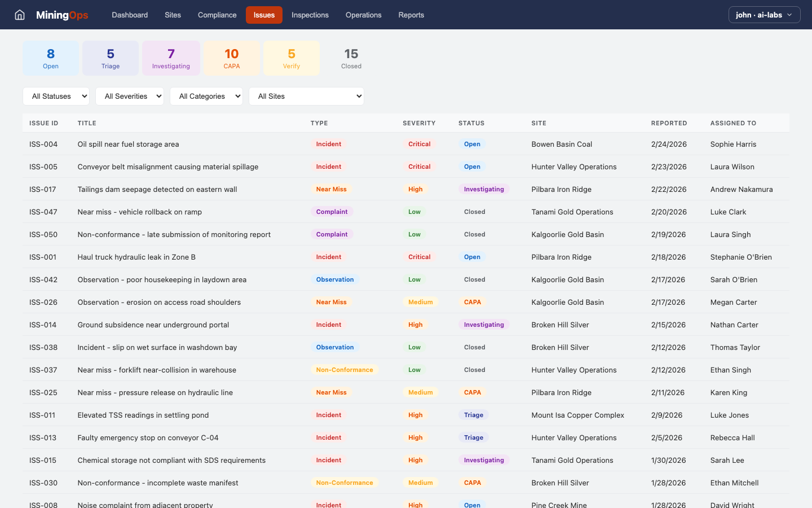Viewport: 812px width, 508px height.
Task: Click the MiningOps logo
Action: click(x=62, y=15)
